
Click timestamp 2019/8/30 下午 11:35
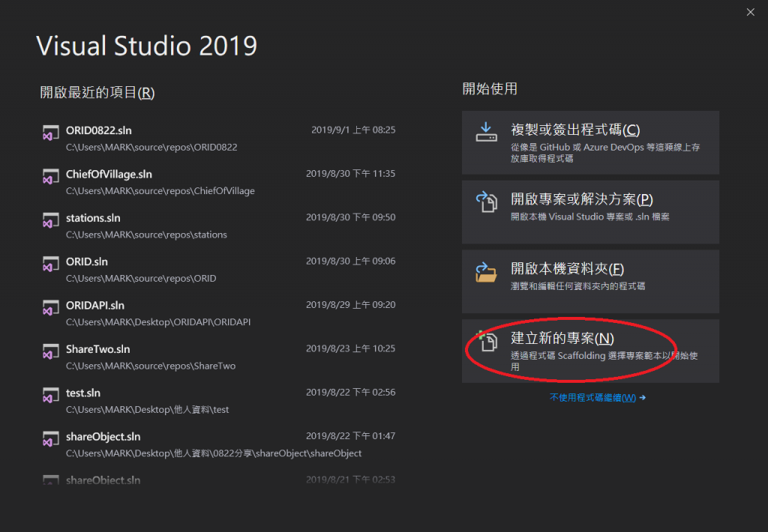[351, 173]
